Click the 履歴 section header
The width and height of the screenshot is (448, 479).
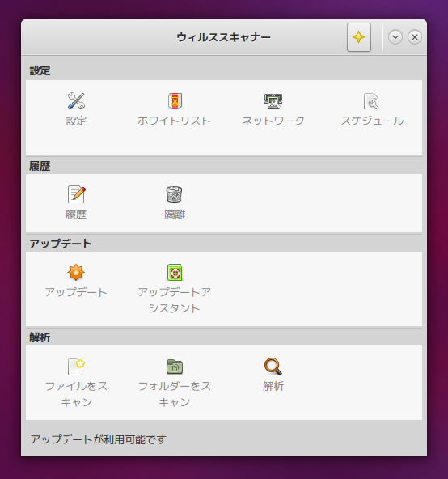point(40,166)
